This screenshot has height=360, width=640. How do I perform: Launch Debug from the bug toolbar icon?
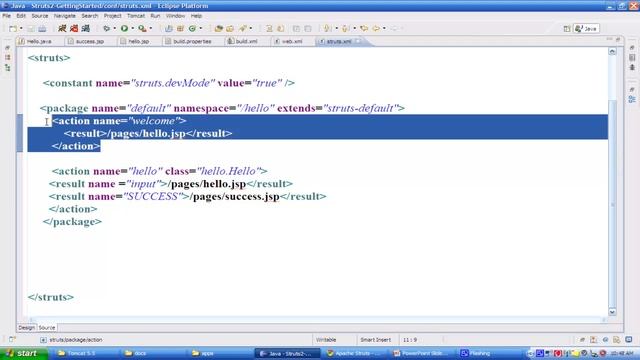click(x=107, y=29)
